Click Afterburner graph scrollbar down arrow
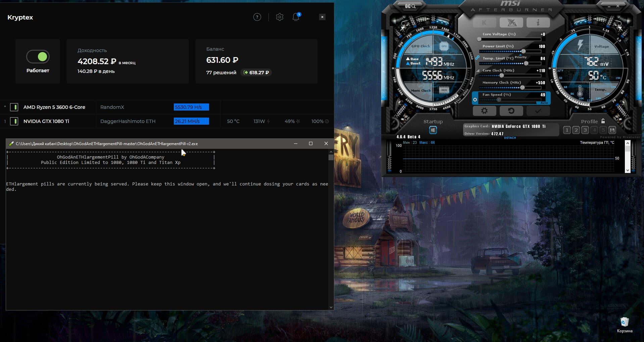The image size is (644, 342). 628,170
